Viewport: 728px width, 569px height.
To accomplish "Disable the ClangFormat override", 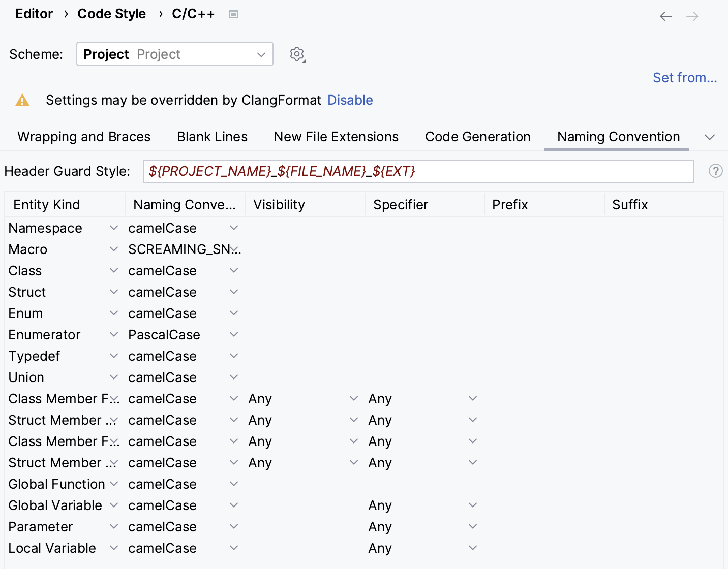I will tap(350, 100).
